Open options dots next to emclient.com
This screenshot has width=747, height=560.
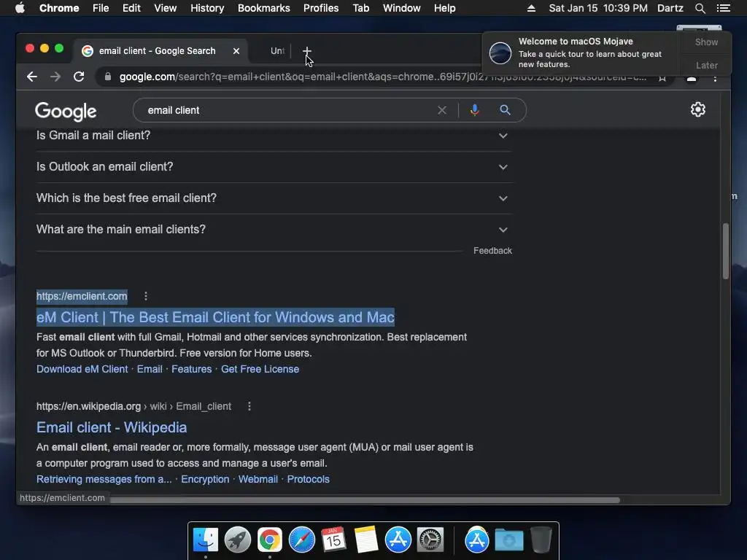[146, 296]
